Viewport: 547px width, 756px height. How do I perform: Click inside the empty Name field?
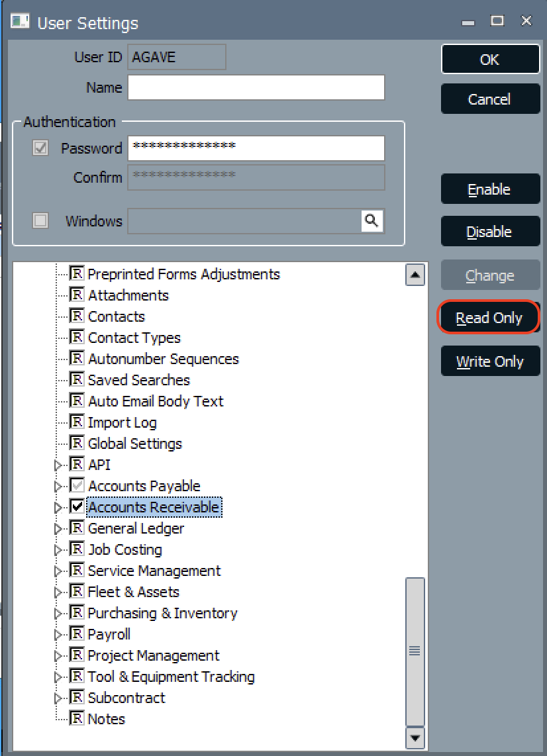pyautogui.click(x=256, y=87)
